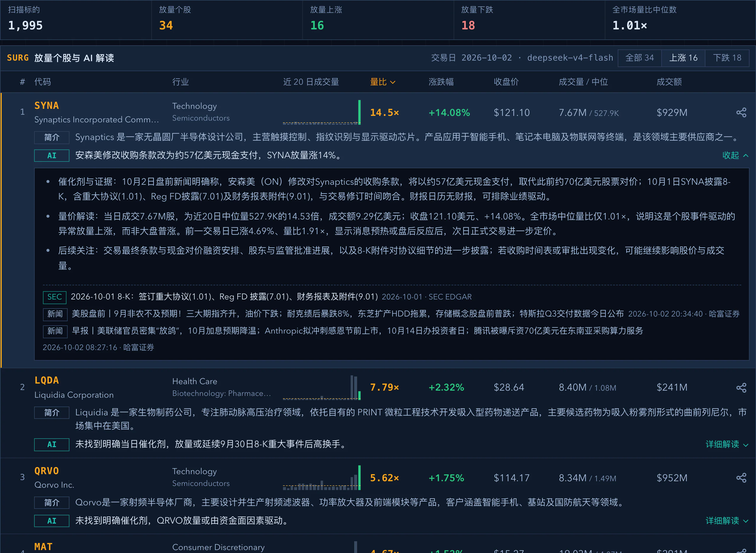Open the QRVO ticker link

(x=46, y=471)
